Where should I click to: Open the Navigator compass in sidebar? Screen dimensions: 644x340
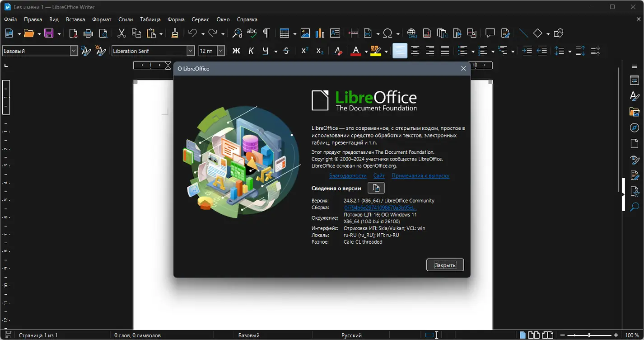tap(635, 128)
